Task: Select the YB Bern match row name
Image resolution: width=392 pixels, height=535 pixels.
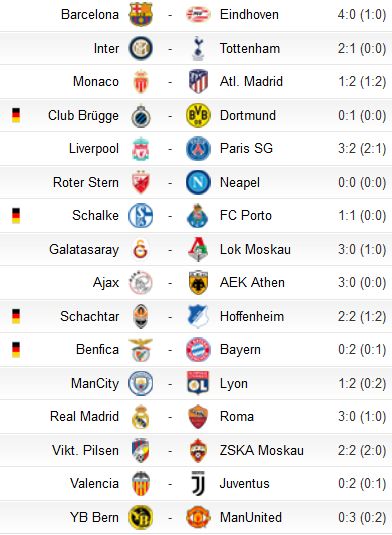Action: 94,517
